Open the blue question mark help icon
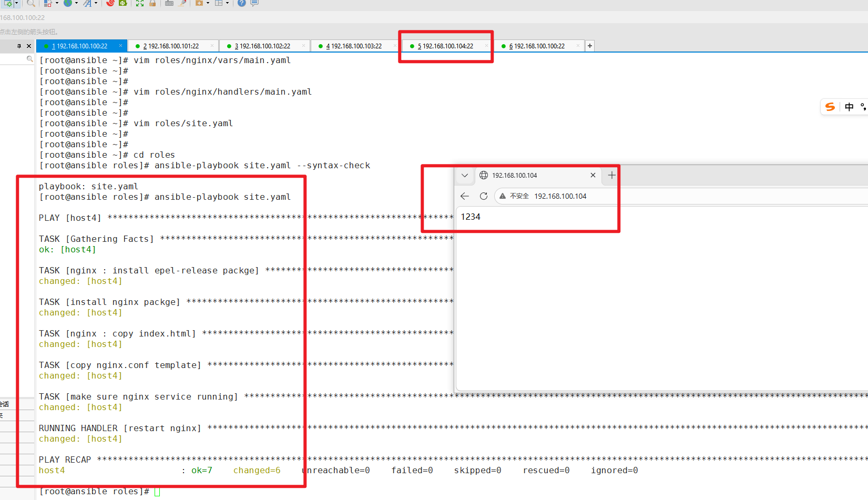The image size is (868, 500). 241,3
